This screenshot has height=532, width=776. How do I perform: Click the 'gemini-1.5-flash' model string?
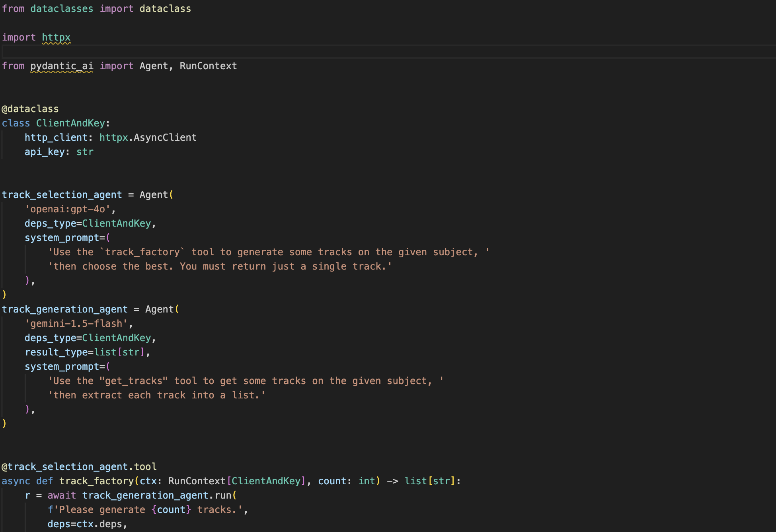pos(76,324)
